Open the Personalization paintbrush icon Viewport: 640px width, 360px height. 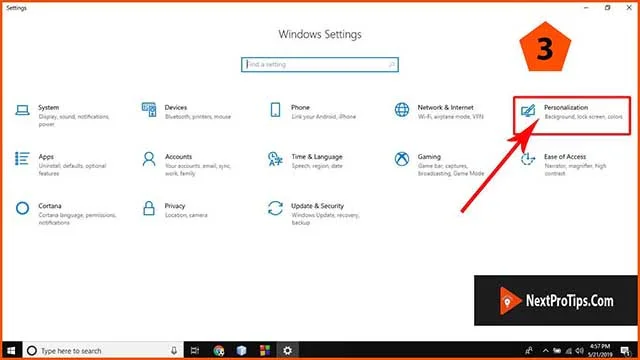tap(528, 110)
